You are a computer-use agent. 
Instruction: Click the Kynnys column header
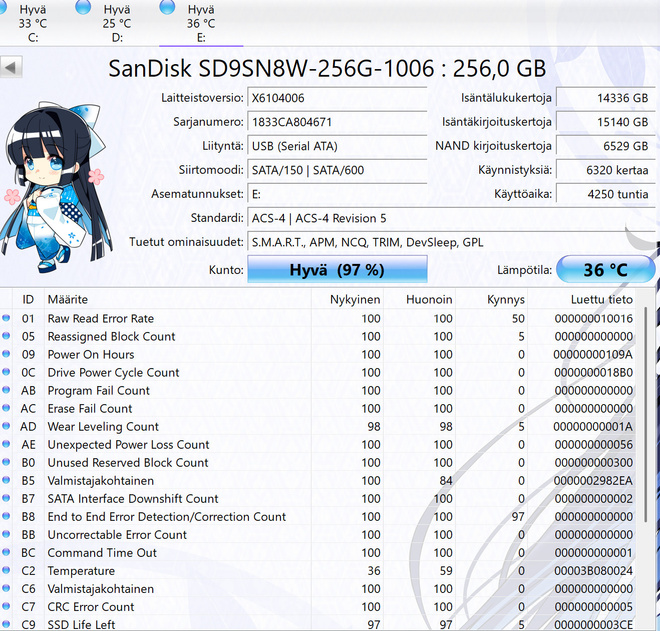[x=492, y=299]
